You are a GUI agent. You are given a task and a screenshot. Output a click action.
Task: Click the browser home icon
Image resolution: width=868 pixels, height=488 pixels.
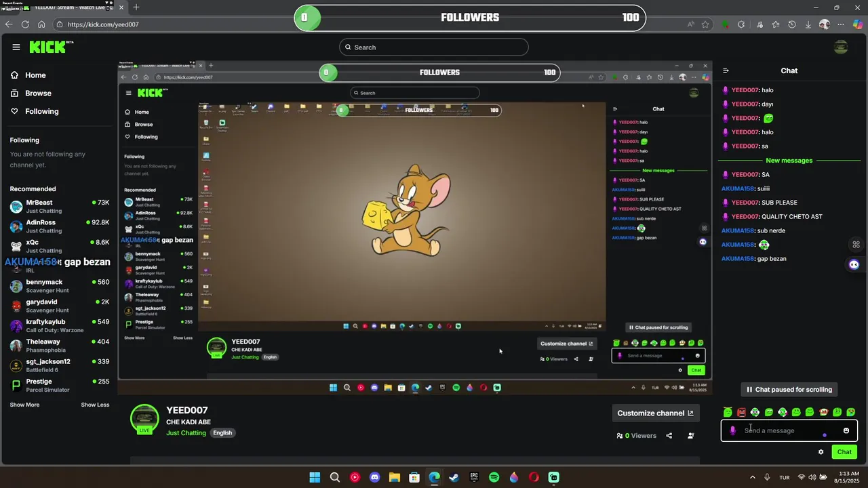click(41, 24)
